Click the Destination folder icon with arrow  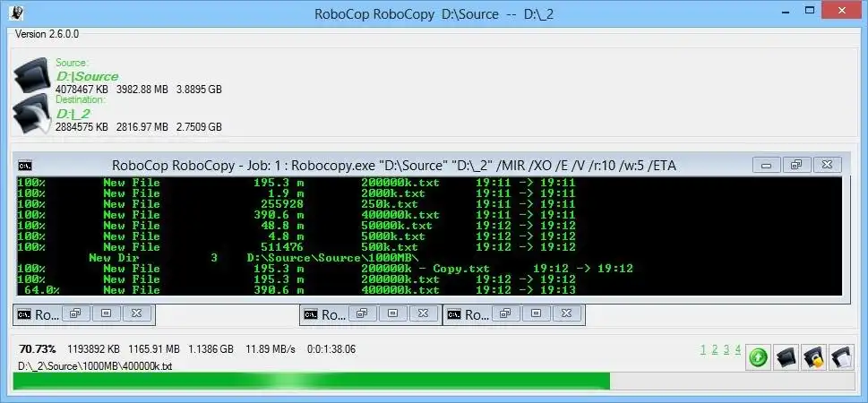[32, 114]
